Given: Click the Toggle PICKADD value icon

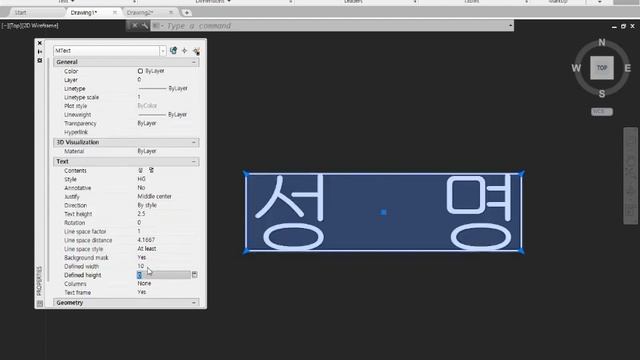Looking at the screenshot, I should pyautogui.click(x=173, y=51).
